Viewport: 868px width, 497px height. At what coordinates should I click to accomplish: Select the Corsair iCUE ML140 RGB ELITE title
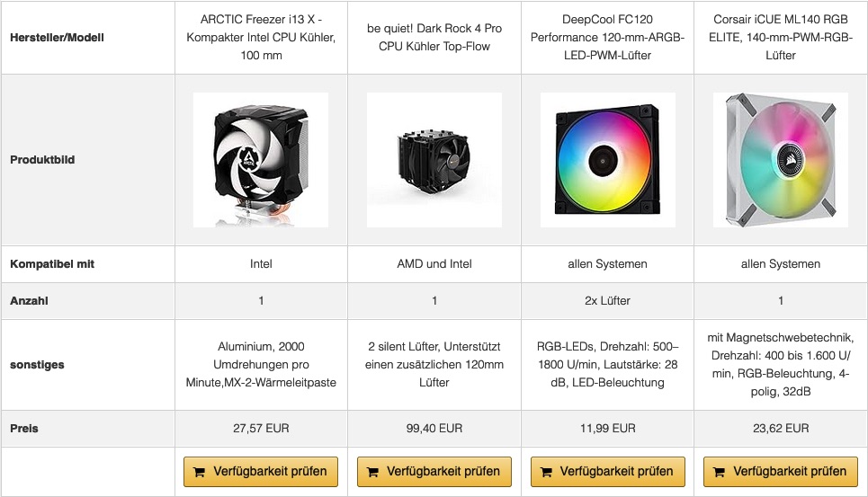pyautogui.click(x=781, y=38)
